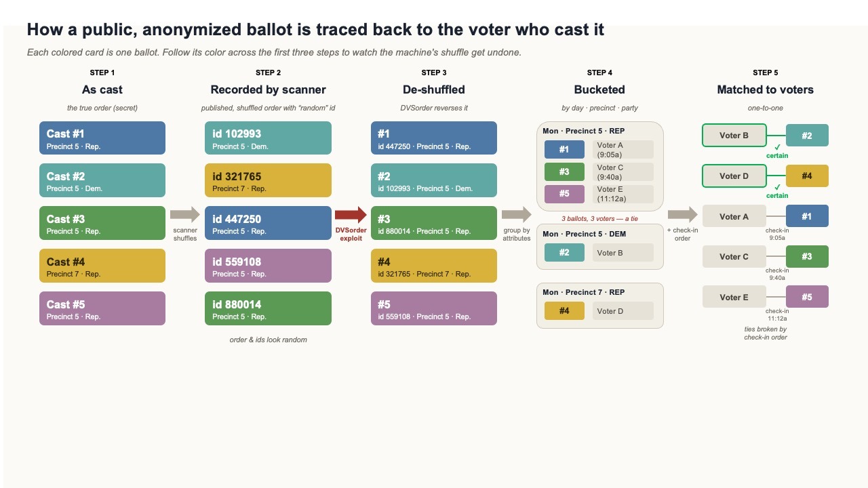Select the purple #5 de-shuffled card

pyautogui.click(x=434, y=308)
